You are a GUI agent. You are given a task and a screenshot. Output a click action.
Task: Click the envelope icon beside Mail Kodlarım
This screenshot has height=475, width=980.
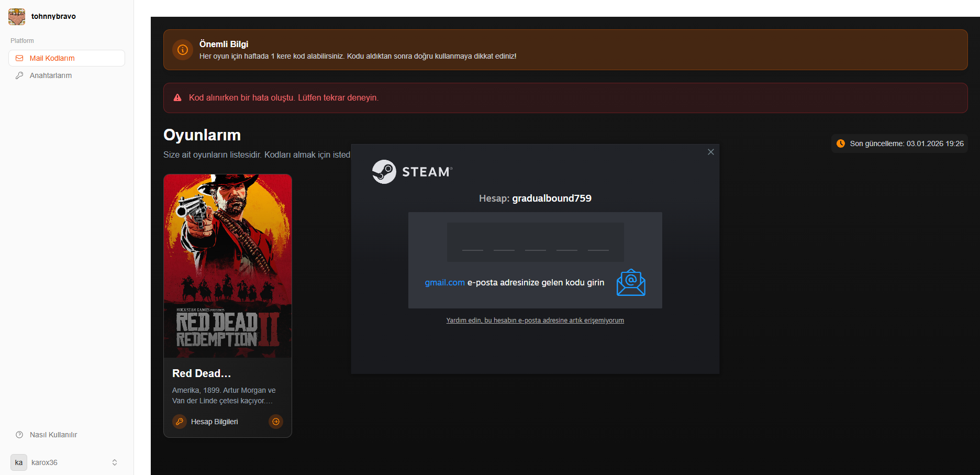(x=19, y=58)
